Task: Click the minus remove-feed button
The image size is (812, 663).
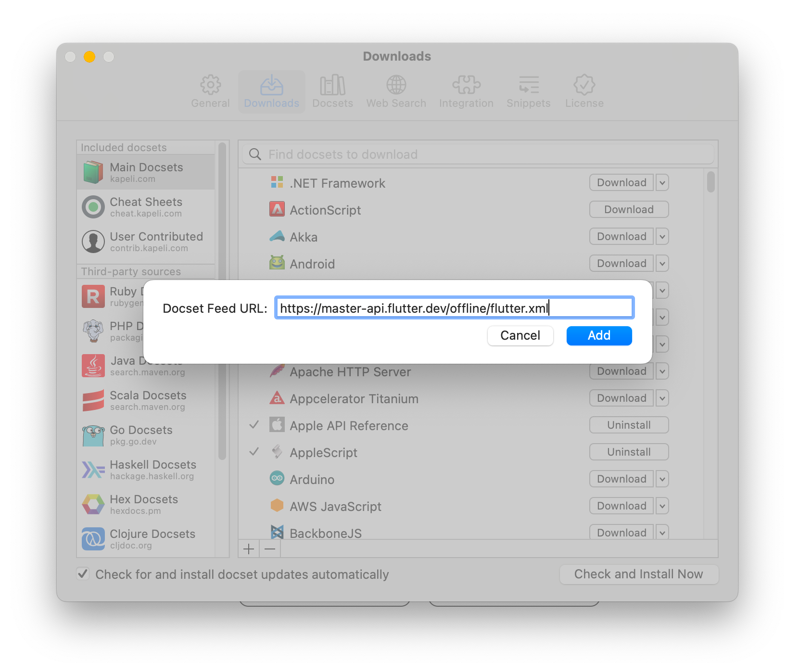Action: (270, 549)
